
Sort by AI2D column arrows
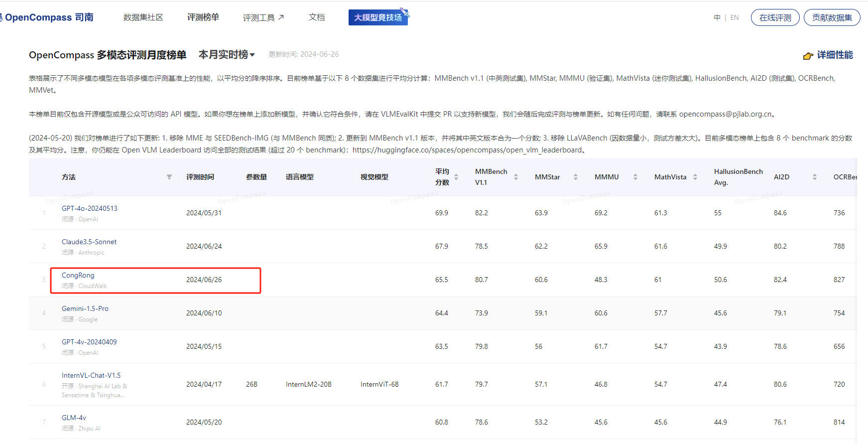pos(815,177)
